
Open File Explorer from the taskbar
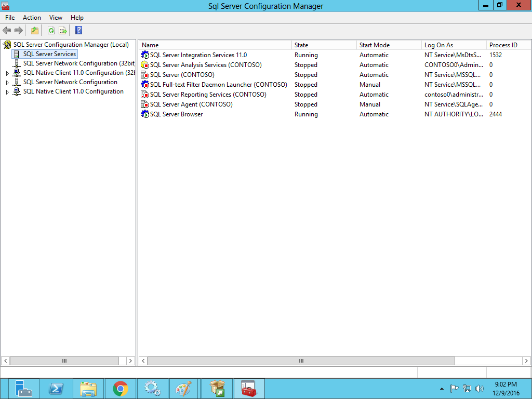coord(88,389)
